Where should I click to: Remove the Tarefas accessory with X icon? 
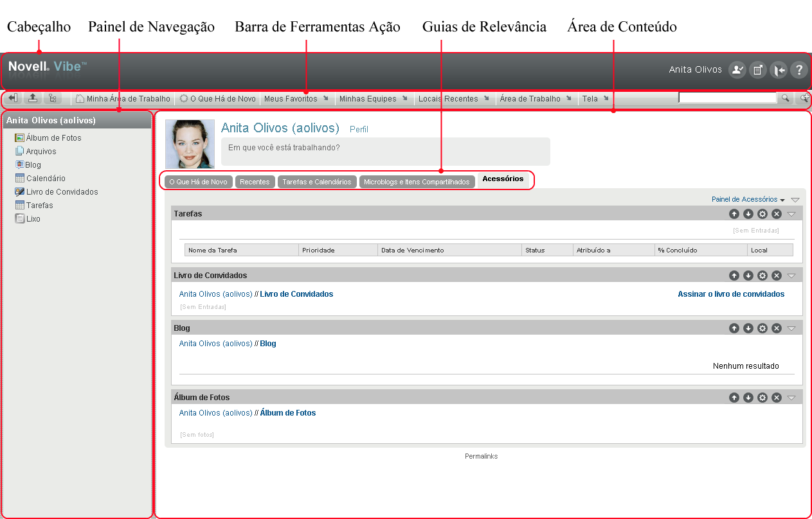[x=777, y=214]
